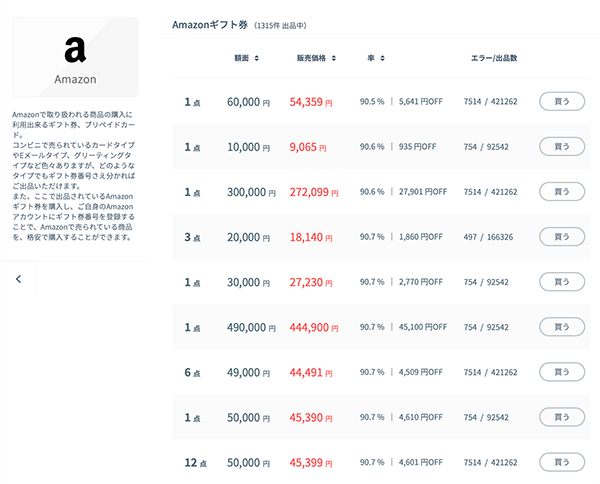Screen dimensions: 600x484
Task: Click the Amazon logo card thumbnail
Action: (75, 57)
